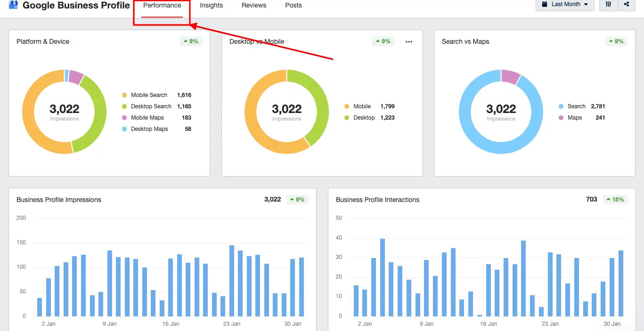Select the Posts tab
The height and width of the screenshot is (331, 644).
(293, 5)
